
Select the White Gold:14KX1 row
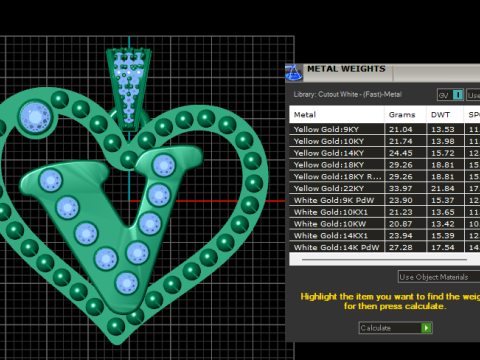(x=385, y=236)
